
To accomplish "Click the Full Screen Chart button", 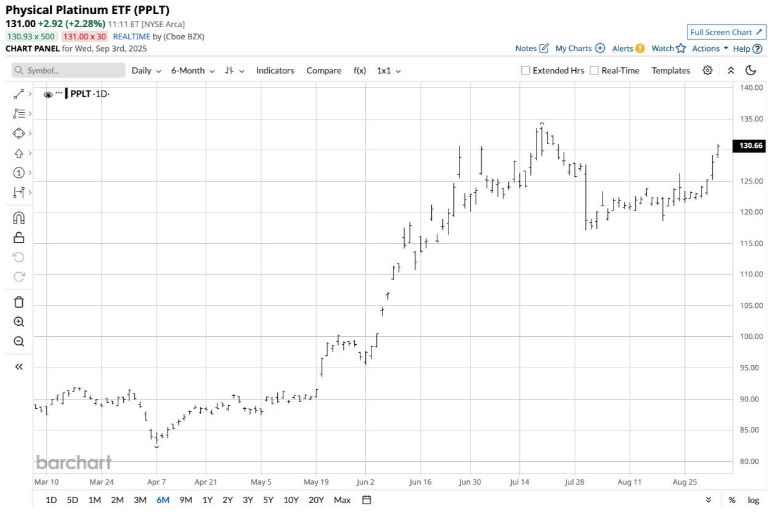I will 727,32.
